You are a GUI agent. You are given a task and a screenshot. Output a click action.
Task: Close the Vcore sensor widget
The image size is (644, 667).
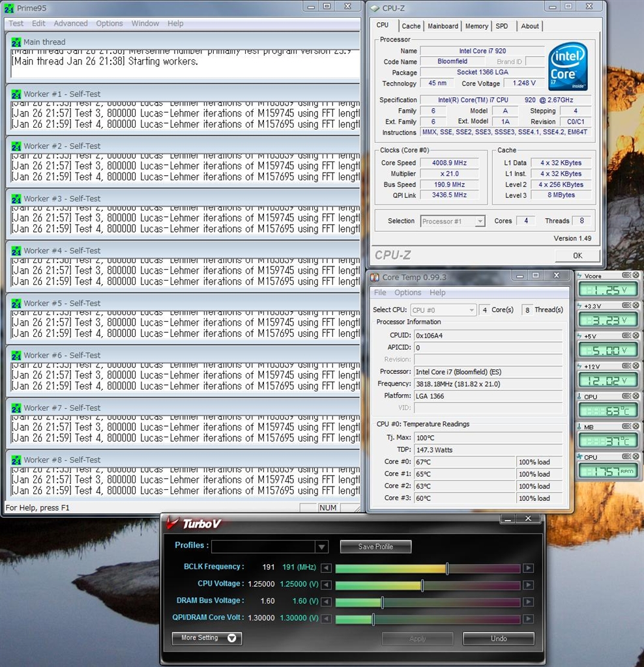[636, 276]
